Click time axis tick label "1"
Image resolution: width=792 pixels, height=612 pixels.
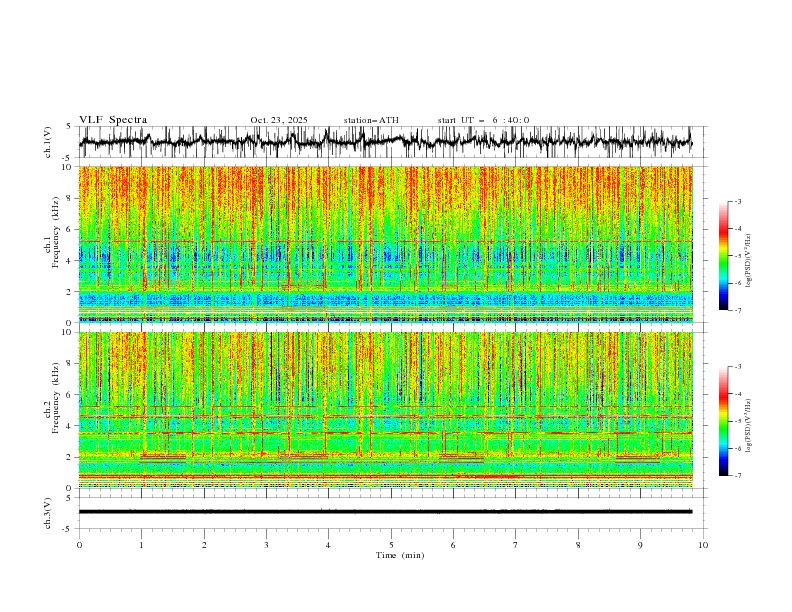(x=141, y=545)
